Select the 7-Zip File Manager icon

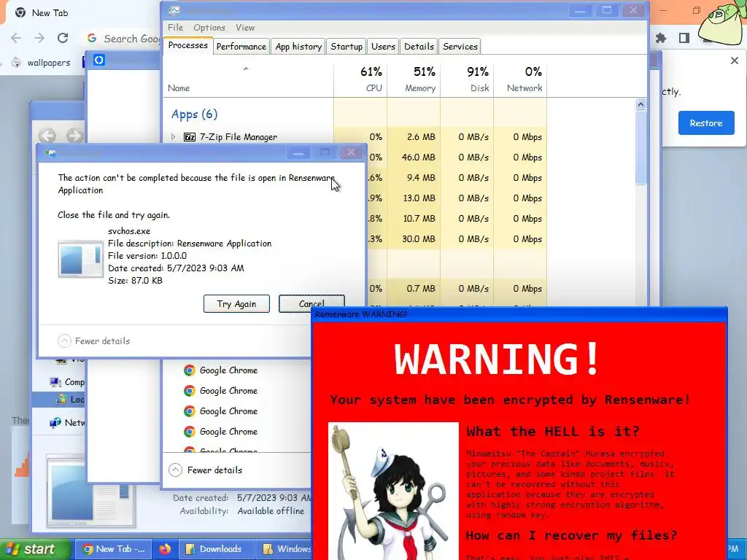point(189,137)
